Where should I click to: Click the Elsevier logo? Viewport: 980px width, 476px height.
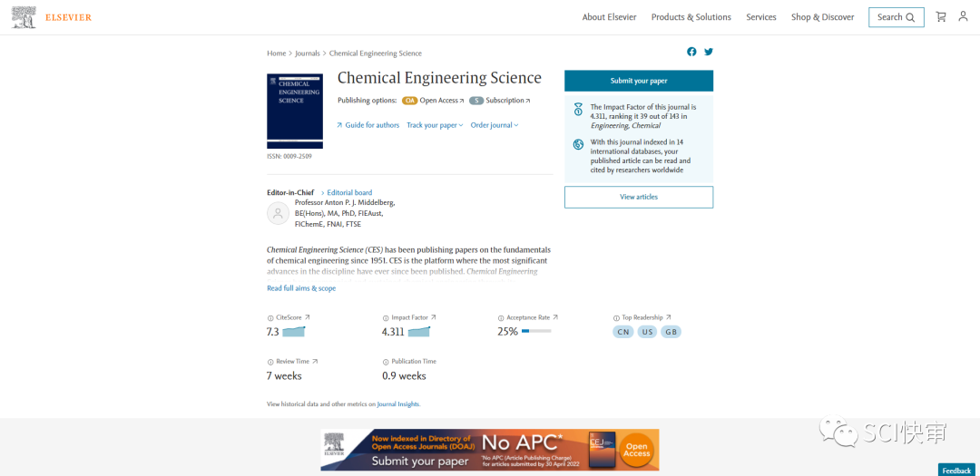click(51, 16)
